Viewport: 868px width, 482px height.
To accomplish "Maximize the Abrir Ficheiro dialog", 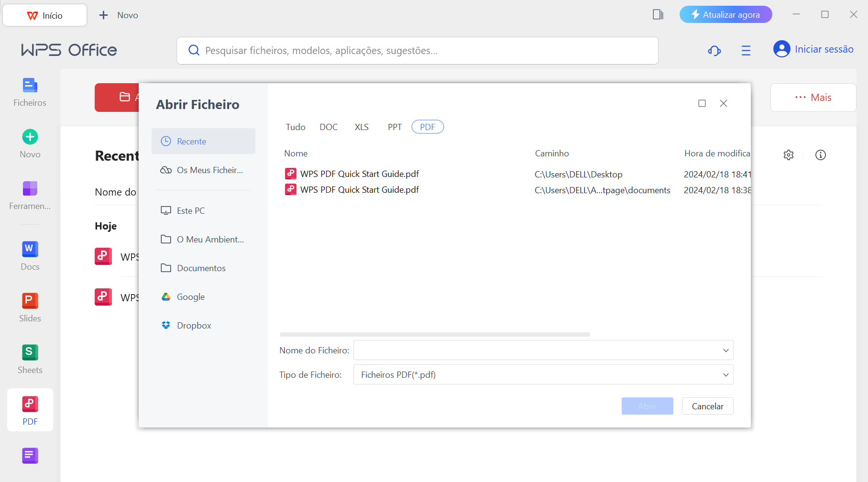I will pyautogui.click(x=702, y=103).
